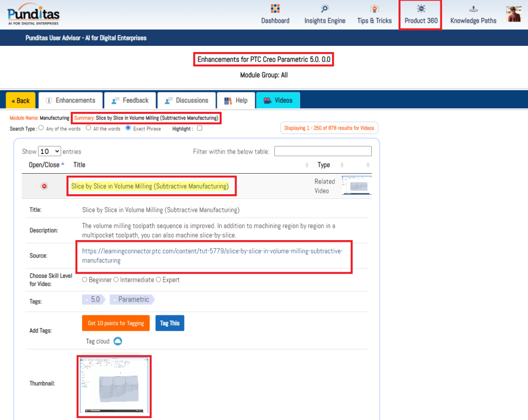Open the Dashboard icon in top navigation
Viewport: 528px width, 420px height.
[275, 9]
